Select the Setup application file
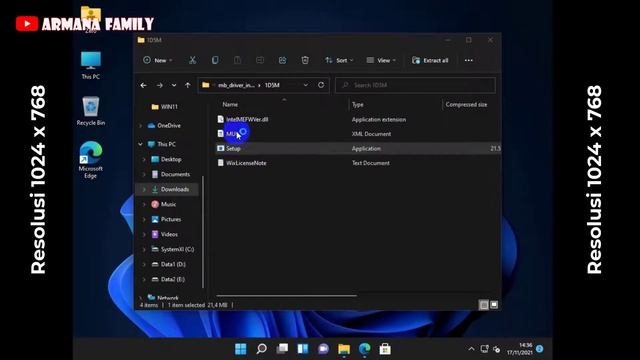 (x=233, y=149)
